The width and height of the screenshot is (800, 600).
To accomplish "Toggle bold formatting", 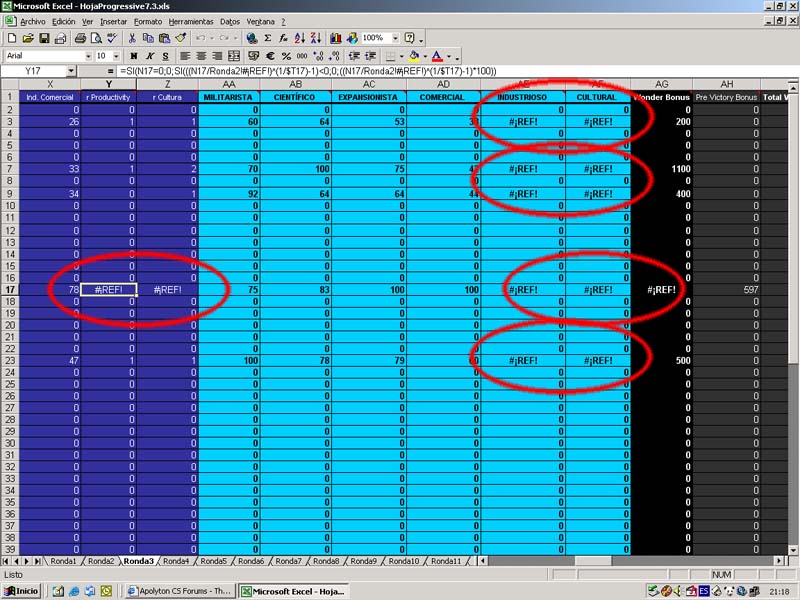I will [x=135, y=56].
